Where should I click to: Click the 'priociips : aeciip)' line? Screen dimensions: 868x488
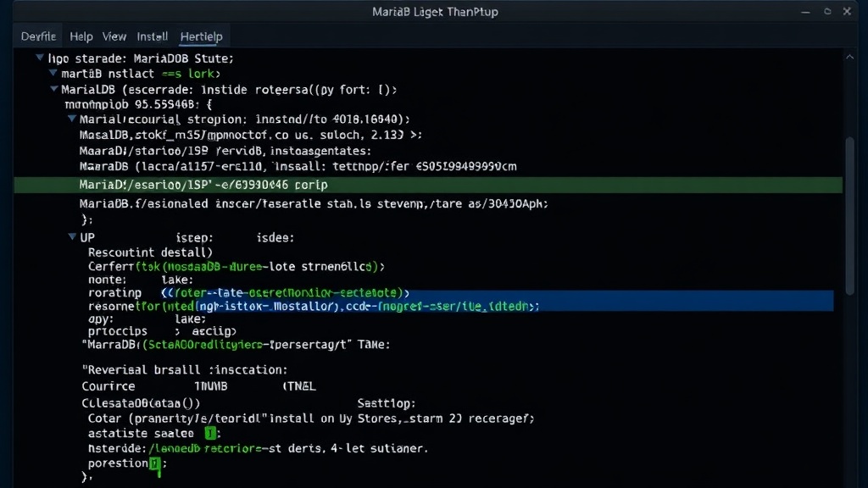(162, 331)
